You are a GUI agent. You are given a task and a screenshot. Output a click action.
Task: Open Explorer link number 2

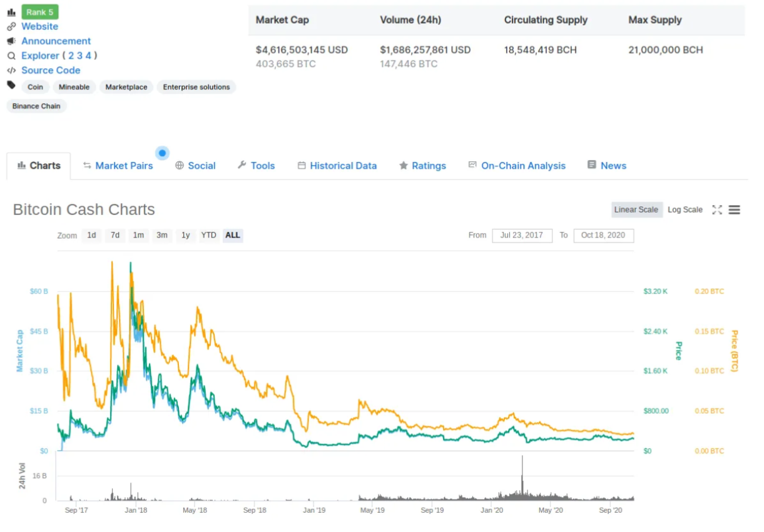(71, 56)
